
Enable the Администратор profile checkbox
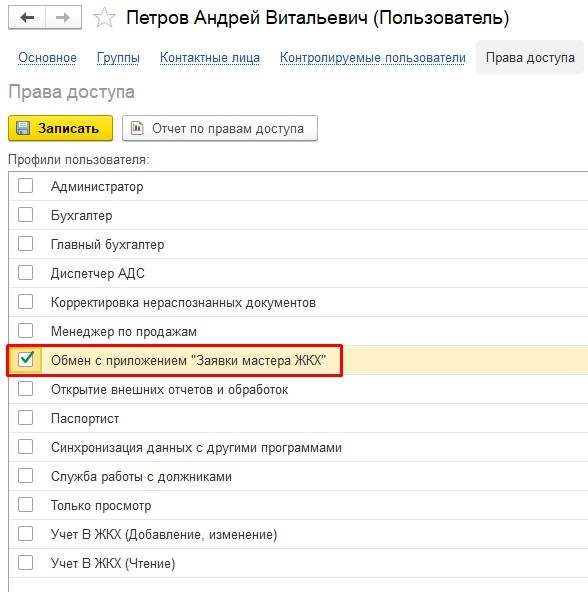point(25,186)
